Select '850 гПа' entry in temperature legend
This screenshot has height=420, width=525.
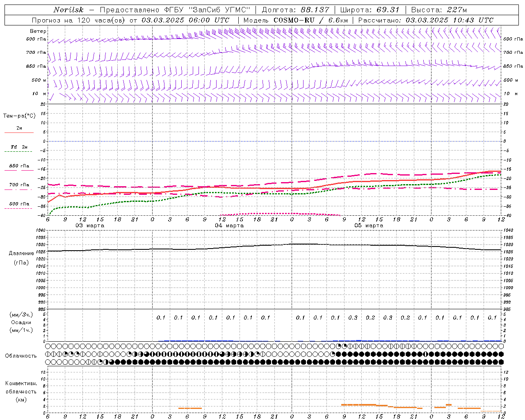click(19, 166)
